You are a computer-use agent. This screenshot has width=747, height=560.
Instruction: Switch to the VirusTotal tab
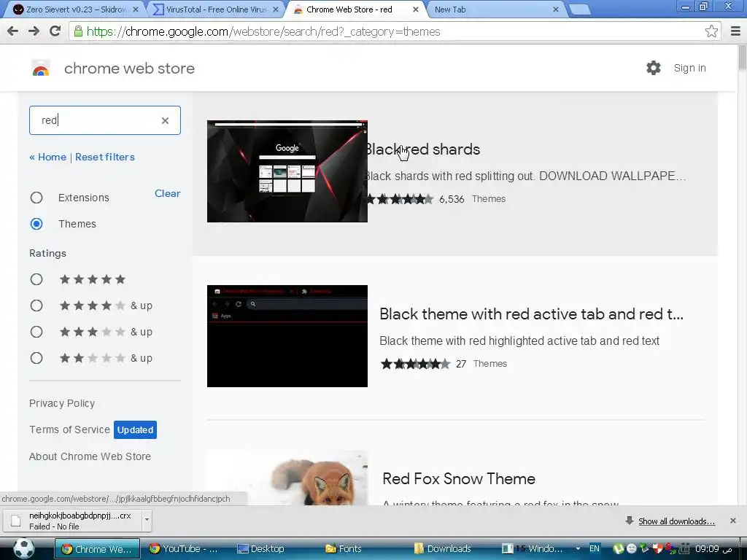214,9
